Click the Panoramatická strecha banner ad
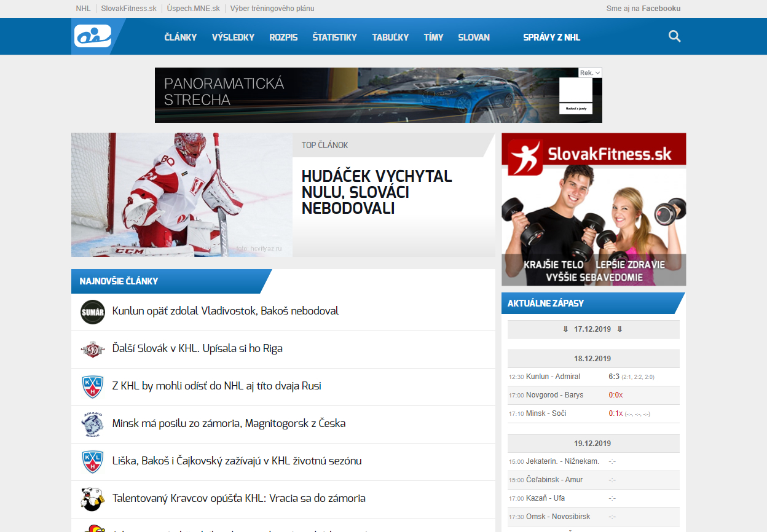The image size is (767, 532). pos(379,95)
